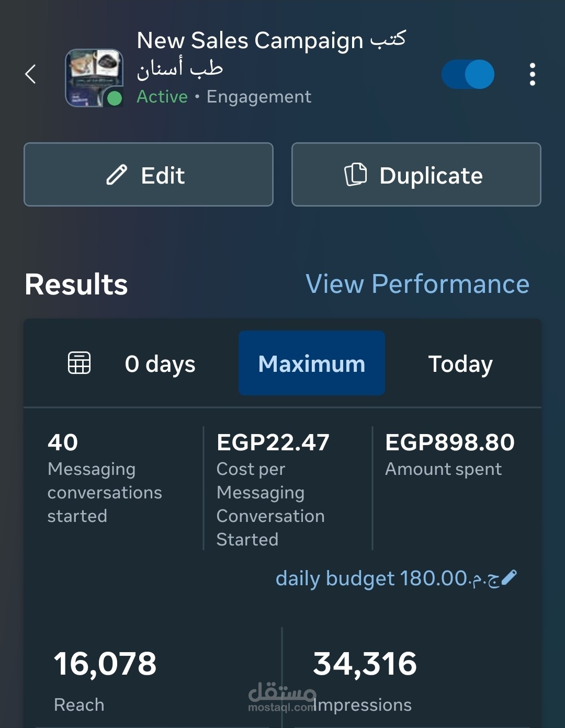Open the campaign ad thumbnail image

[93, 76]
